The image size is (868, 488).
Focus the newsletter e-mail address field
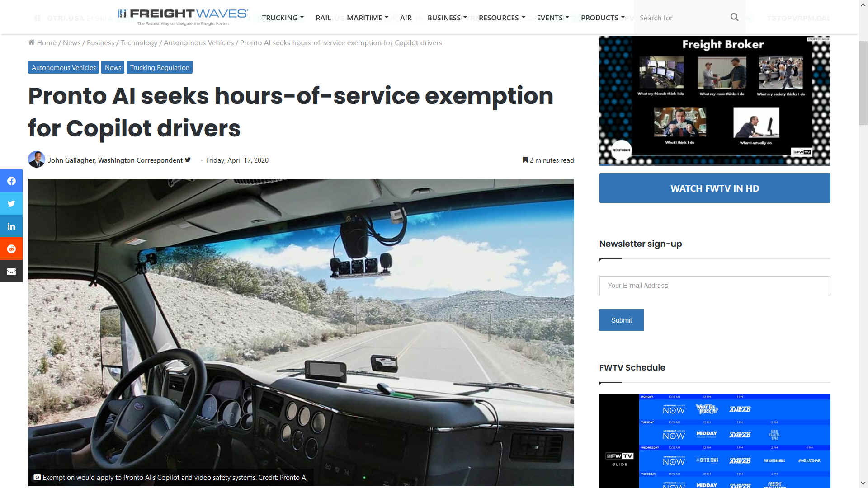click(714, 286)
